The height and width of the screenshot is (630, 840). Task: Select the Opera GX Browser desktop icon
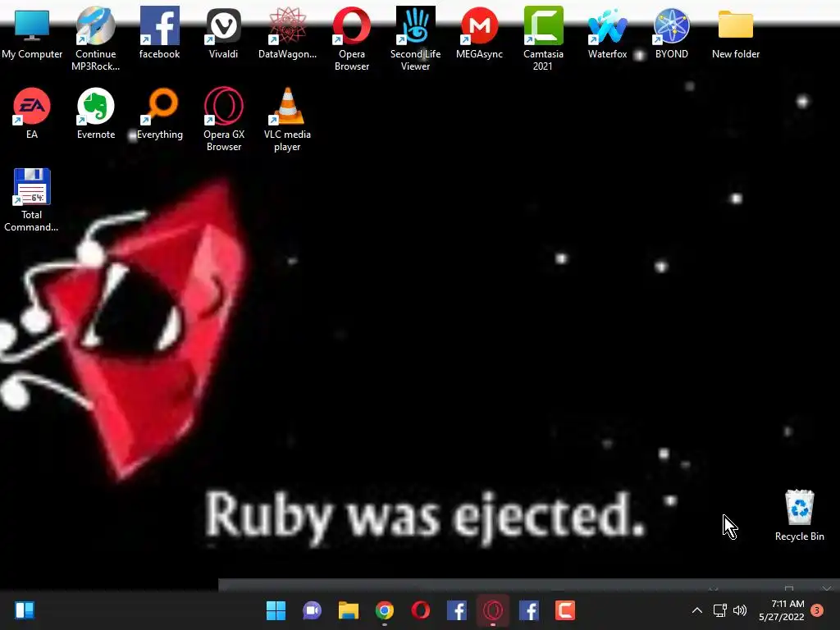[x=223, y=120]
